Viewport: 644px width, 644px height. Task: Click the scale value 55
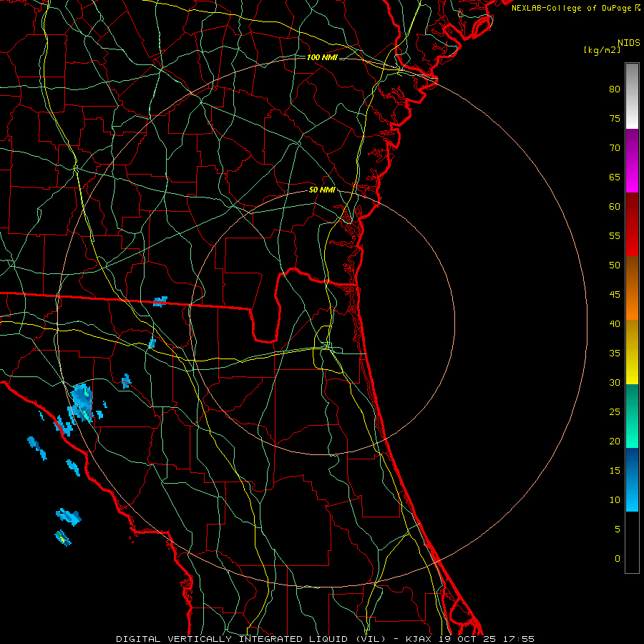tap(615, 235)
